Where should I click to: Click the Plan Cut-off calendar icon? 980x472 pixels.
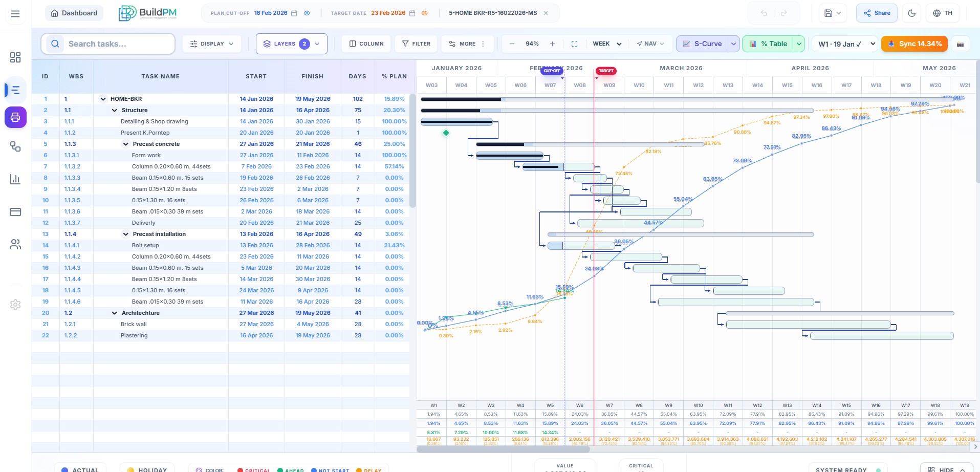click(294, 13)
